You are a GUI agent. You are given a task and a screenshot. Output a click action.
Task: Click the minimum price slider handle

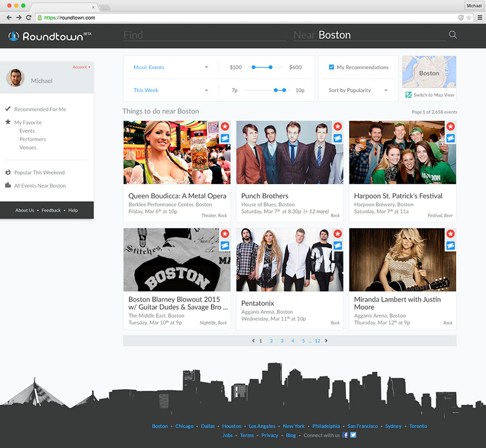(x=254, y=67)
